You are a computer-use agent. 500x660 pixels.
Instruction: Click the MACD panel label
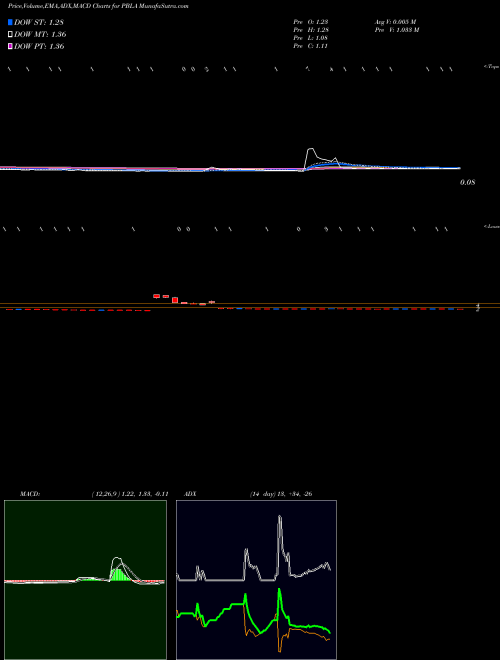point(30,494)
